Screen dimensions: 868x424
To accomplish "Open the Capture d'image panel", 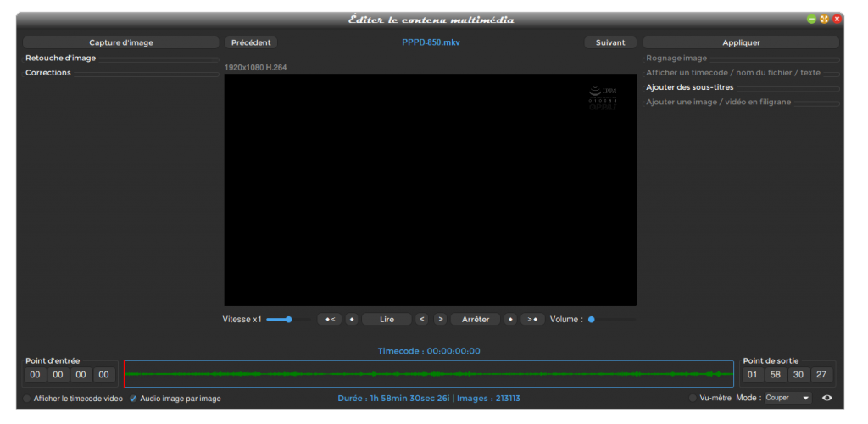I will coord(121,42).
